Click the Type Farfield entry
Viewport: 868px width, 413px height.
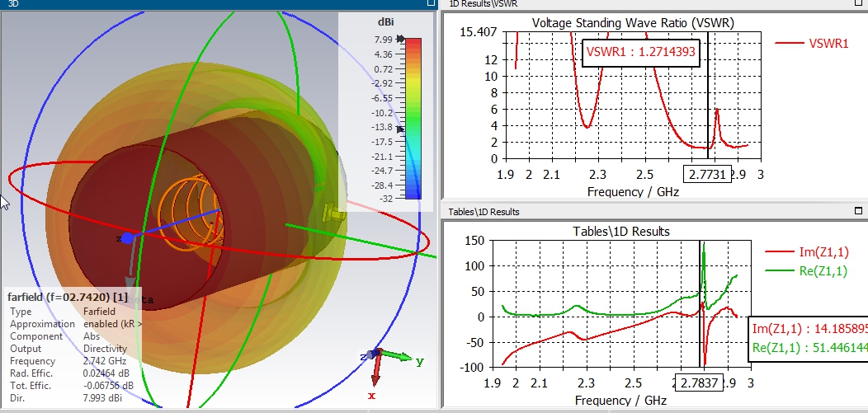tap(99, 312)
